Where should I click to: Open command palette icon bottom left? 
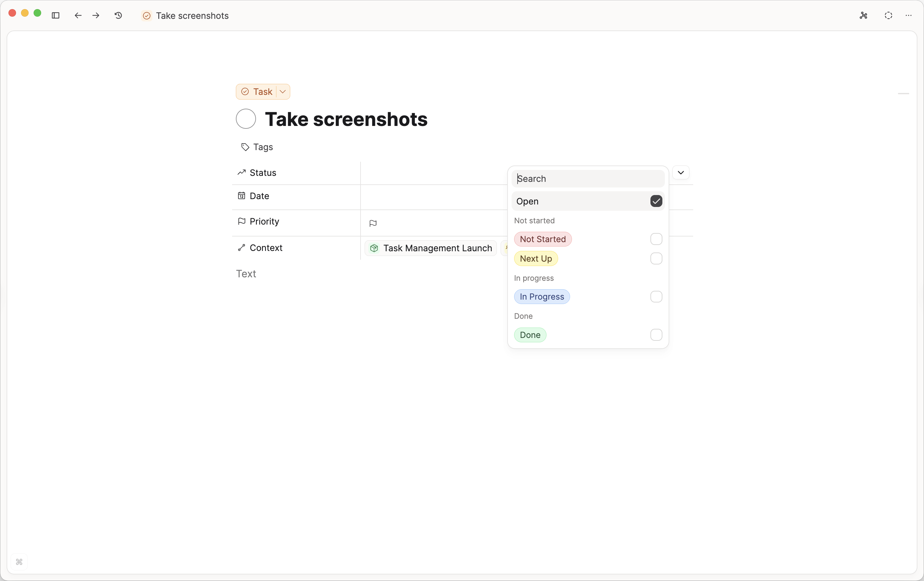tap(19, 562)
